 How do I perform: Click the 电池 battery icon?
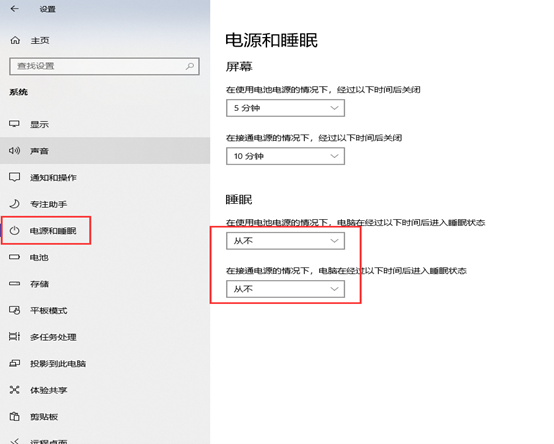[14, 257]
